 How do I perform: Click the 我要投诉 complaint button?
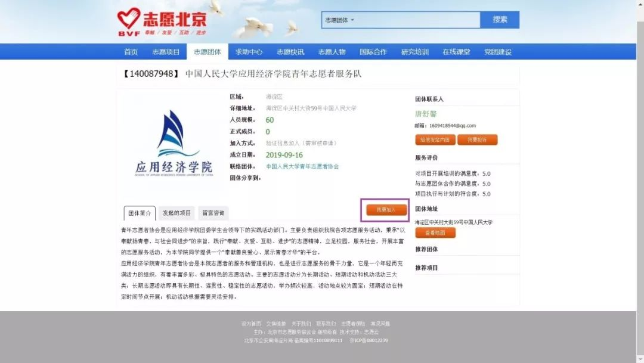476,139
